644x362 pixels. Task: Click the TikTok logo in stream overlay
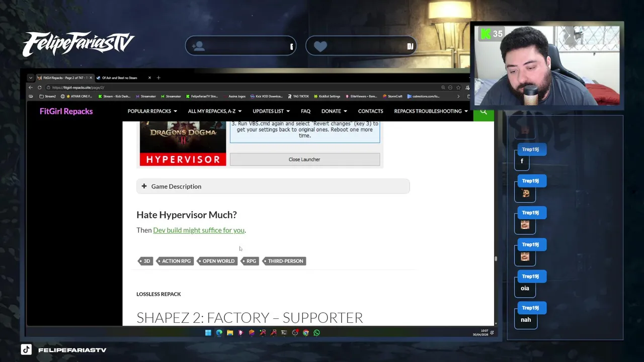[x=26, y=349]
